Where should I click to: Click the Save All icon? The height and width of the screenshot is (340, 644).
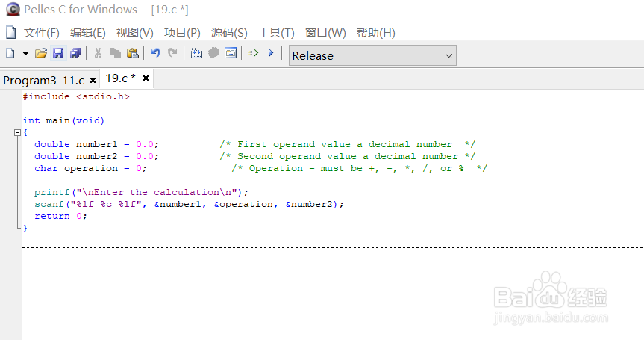(75, 53)
